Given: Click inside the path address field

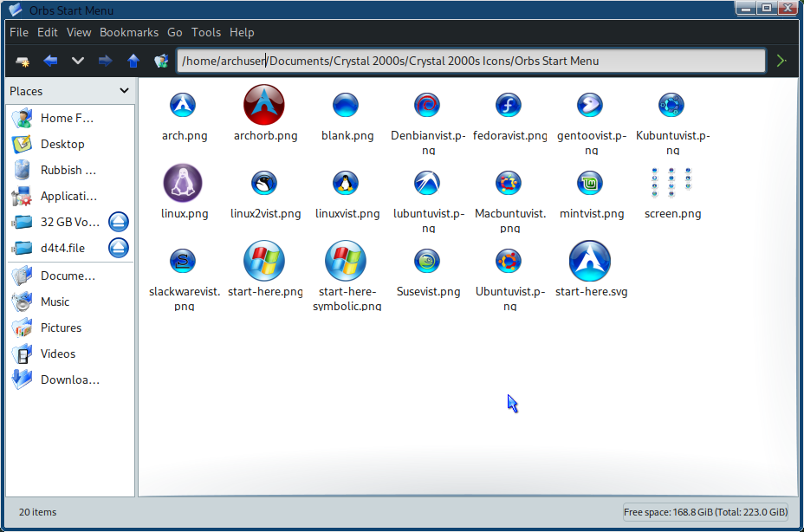Looking at the screenshot, I should [x=470, y=61].
